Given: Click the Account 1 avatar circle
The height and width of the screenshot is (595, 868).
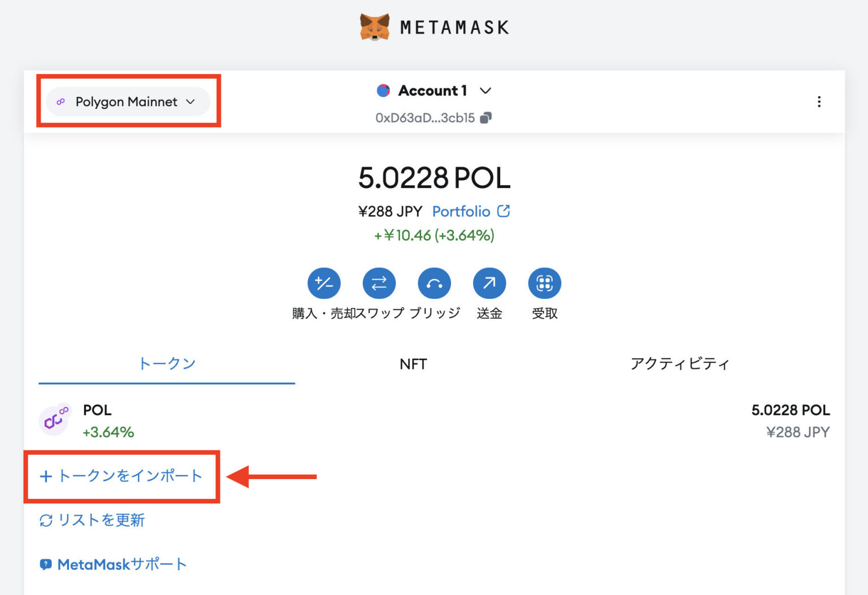Looking at the screenshot, I should tap(384, 90).
